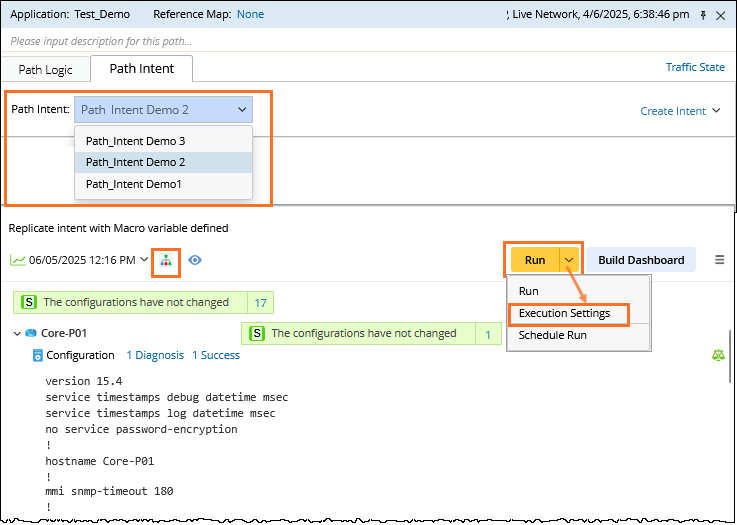The width and height of the screenshot is (737, 525).
Task: Click the S status icon in top config banner
Action: pos(29,302)
